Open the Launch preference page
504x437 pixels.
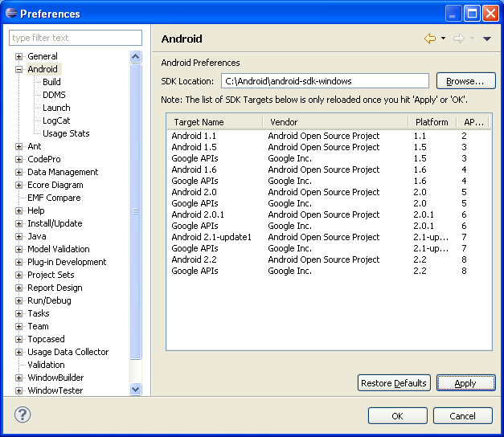(56, 108)
